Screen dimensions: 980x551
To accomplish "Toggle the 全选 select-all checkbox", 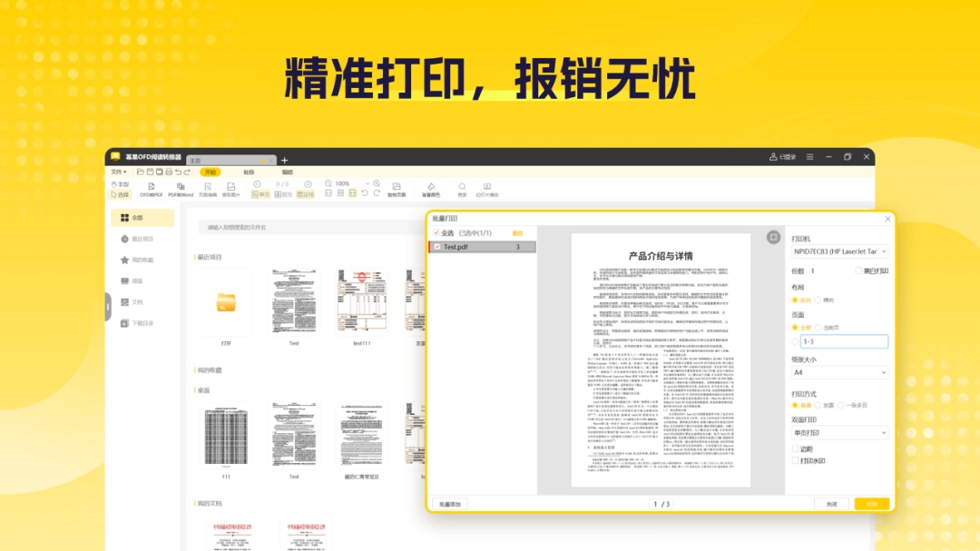I will [436, 233].
